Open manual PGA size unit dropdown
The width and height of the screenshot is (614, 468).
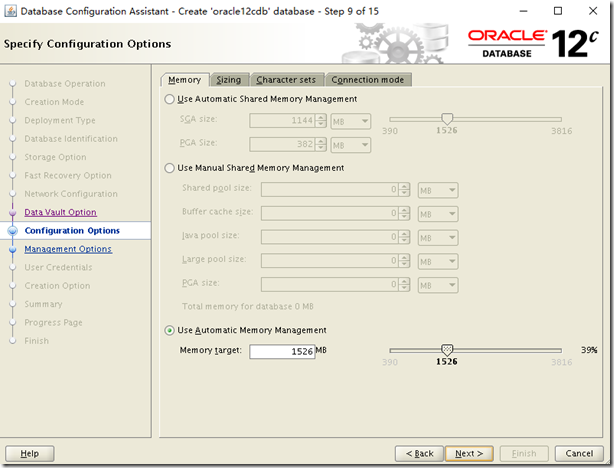[x=438, y=285]
